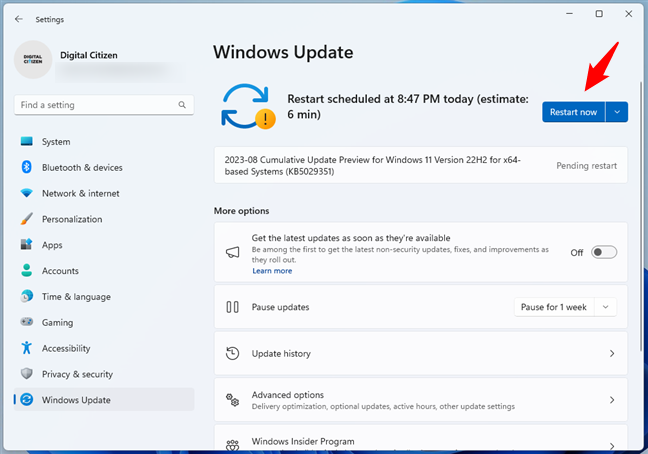648x454 pixels.
Task: Click the Off label beside the toggle
Action: (577, 252)
